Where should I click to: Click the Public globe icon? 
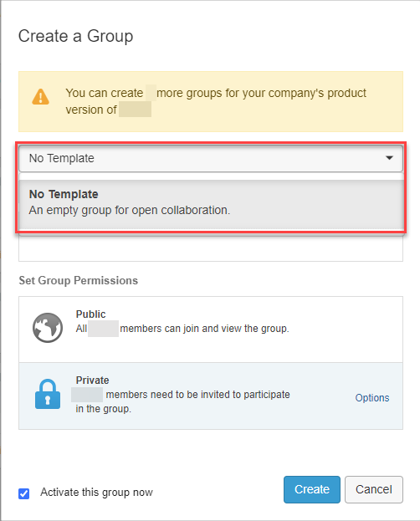(x=48, y=328)
